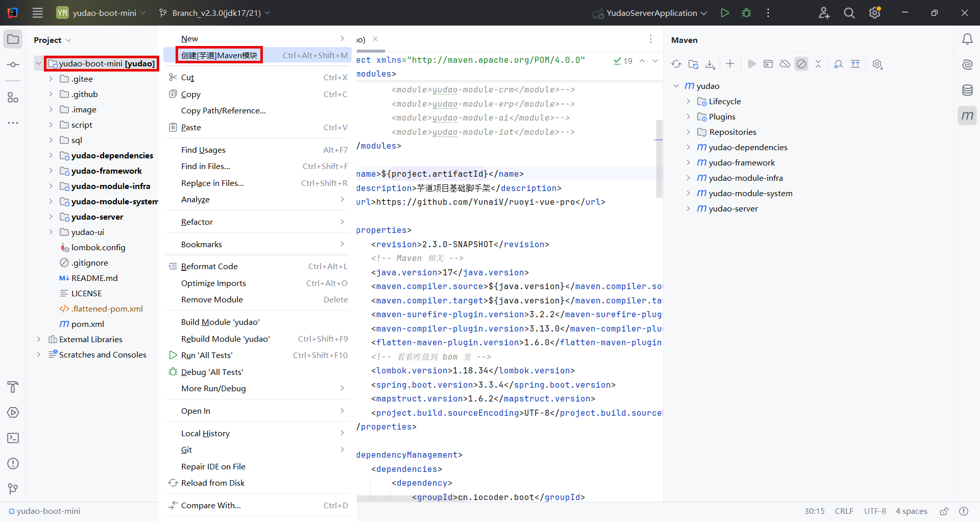Expand Lifecycle node in Maven panel
Image resolution: width=980 pixels, height=521 pixels.
[688, 101]
